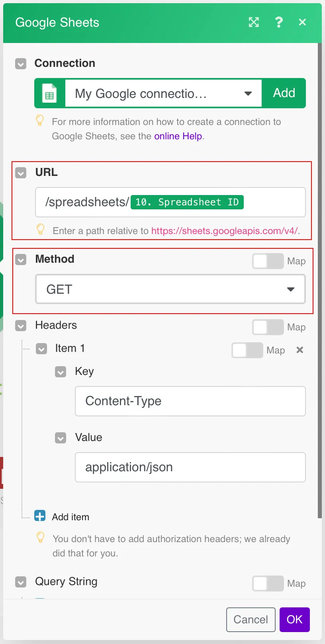Collapse the URL section chevron
The height and width of the screenshot is (644, 325).
coord(21,173)
